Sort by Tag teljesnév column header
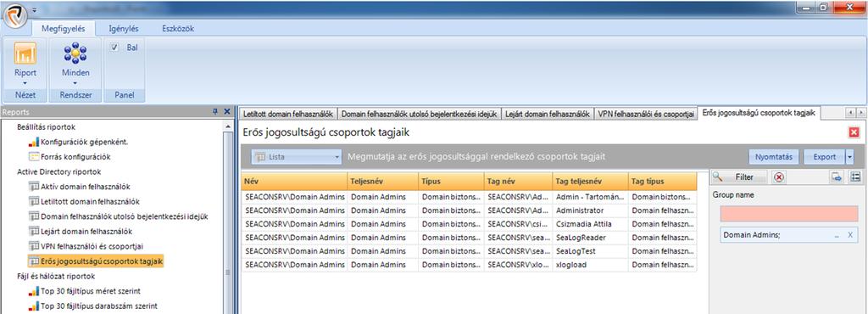The height and width of the screenshot is (314, 868). coord(591,181)
